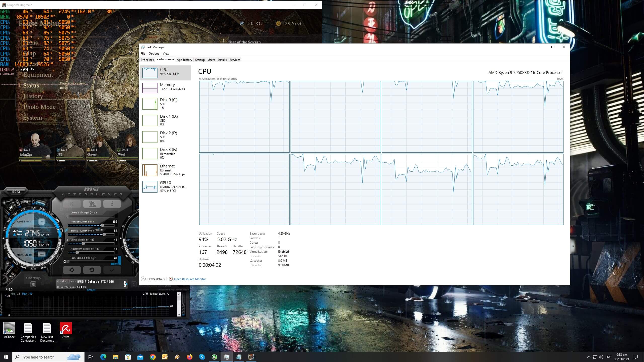Open Resource Monitor link
The height and width of the screenshot is (362, 644).
pos(190,279)
